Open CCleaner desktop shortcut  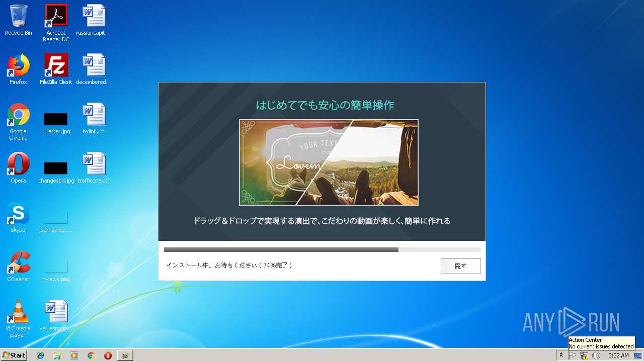(x=18, y=266)
